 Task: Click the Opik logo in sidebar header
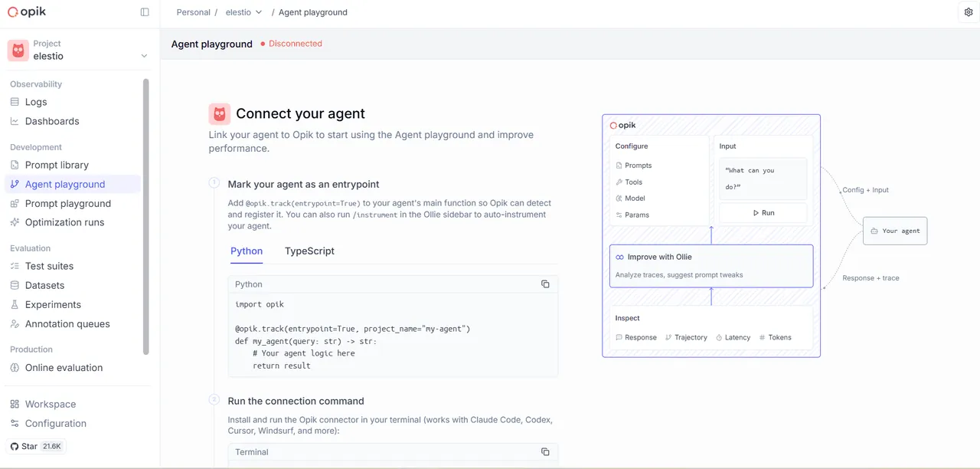click(28, 12)
